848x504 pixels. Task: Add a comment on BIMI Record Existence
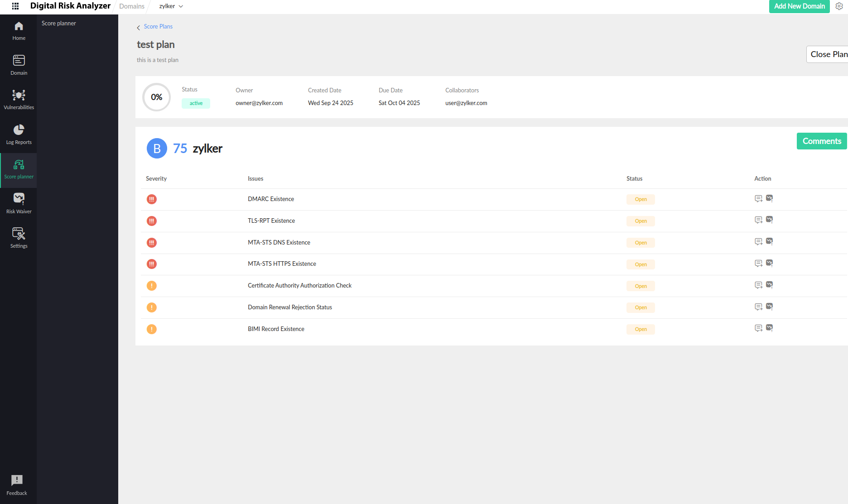(x=758, y=328)
